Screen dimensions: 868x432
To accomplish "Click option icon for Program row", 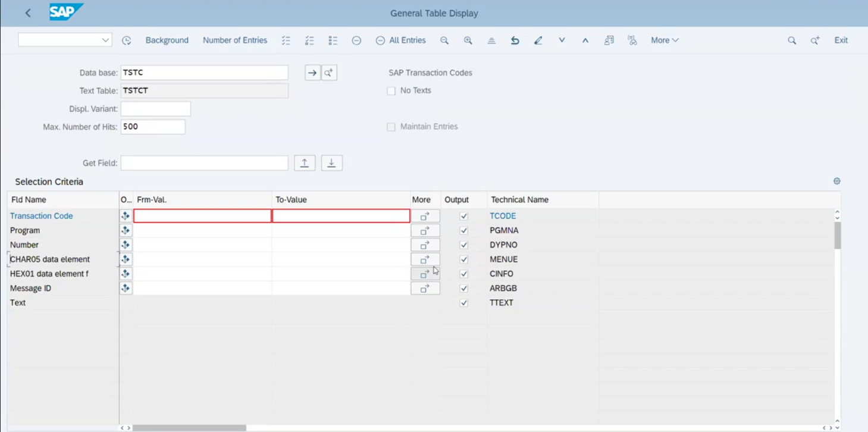I will [x=126, y=230].
